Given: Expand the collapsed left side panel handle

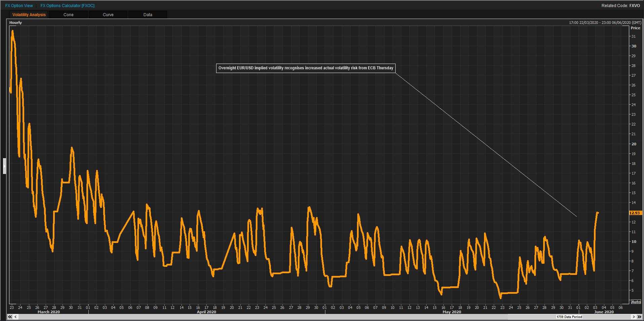Looking at the screenshot, I should [x=5, y=166].
